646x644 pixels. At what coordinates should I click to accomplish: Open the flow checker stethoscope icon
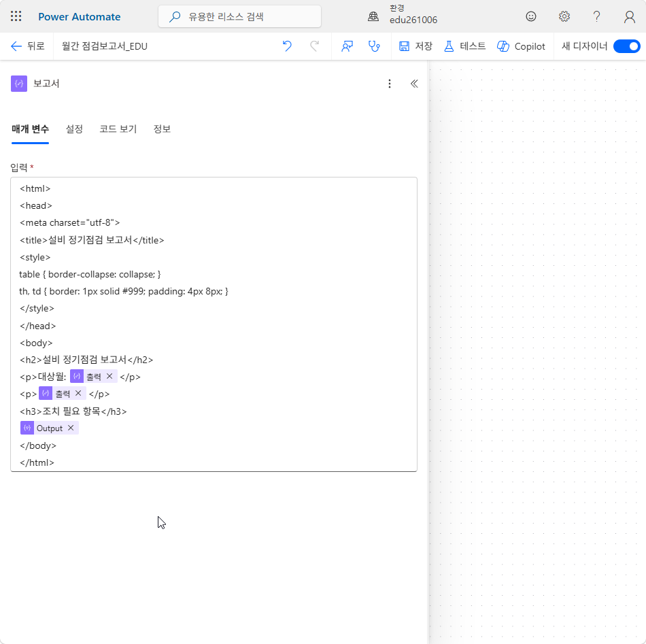point(374,46)
